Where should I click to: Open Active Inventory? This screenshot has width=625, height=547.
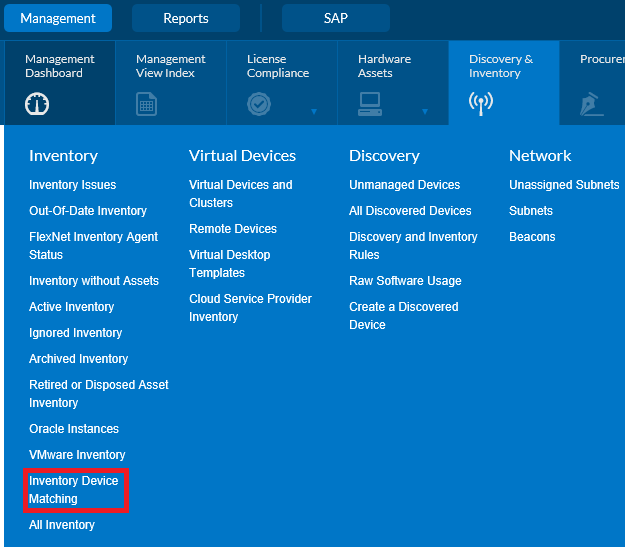(x=71, y=307)
